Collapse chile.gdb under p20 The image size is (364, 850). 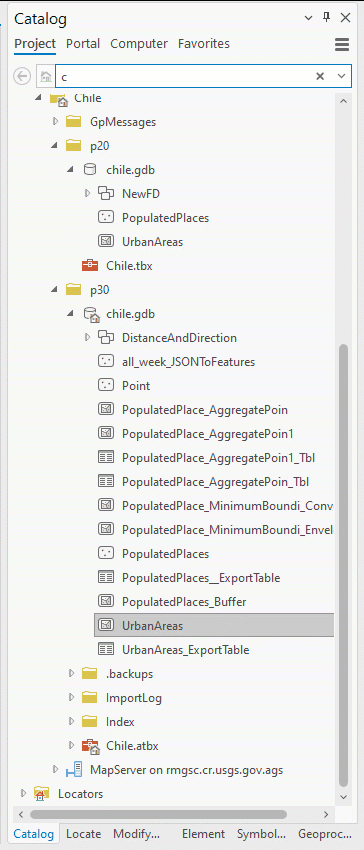[71, 170]
